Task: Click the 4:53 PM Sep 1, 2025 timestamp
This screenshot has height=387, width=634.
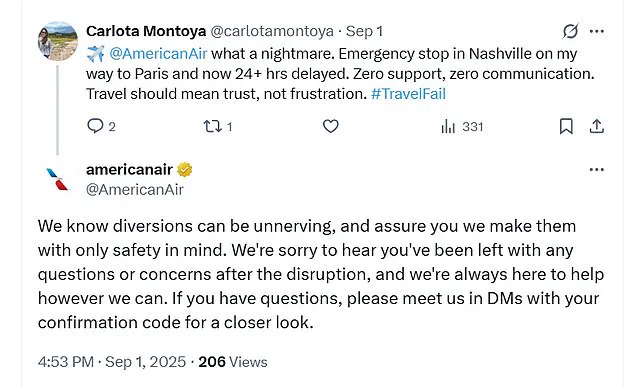Action: [x=112, y=362]
